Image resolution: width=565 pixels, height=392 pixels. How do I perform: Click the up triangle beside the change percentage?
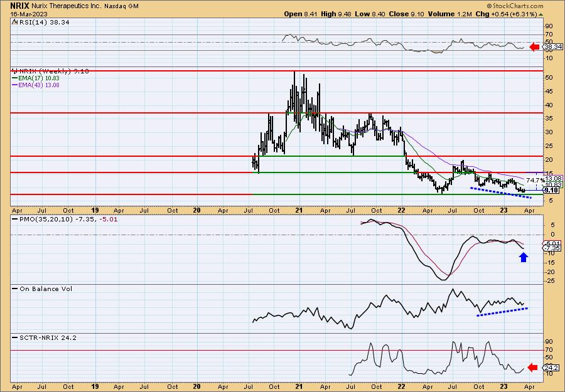tap(541, 14)
